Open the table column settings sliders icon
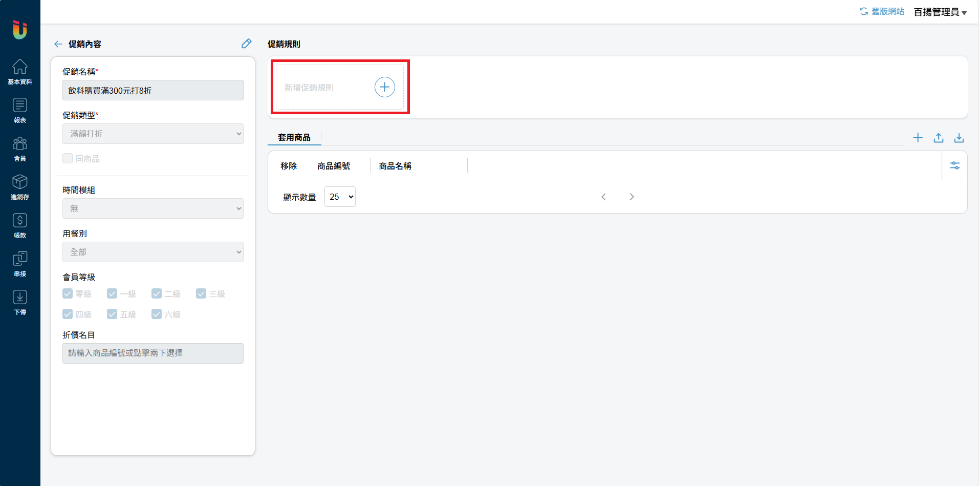The width and height of the screenshot is (980, 486). click(x=954, y=165)
